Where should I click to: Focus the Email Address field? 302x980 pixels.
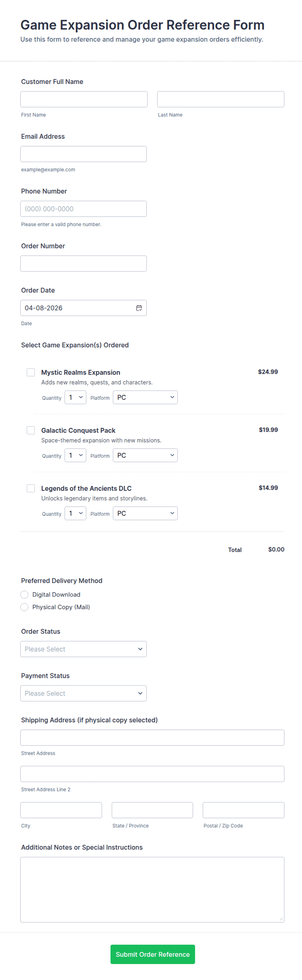click(83, 154)
